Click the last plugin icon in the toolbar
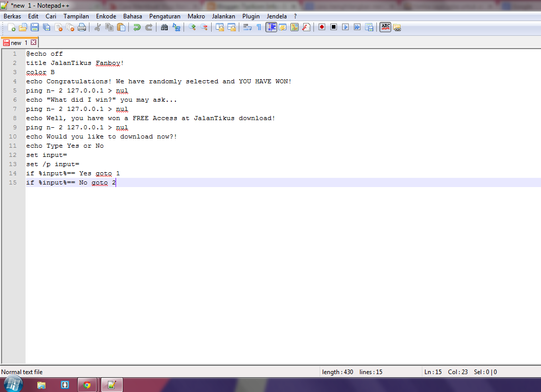The image size is (541, 392). (397, 28)
